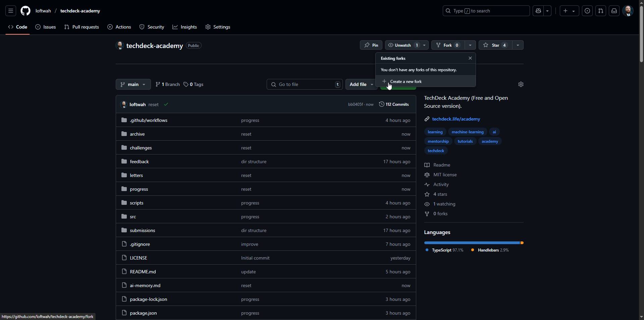Open the Security tab
The height and width of the screenshot is (320, 644).
point(152,27)
